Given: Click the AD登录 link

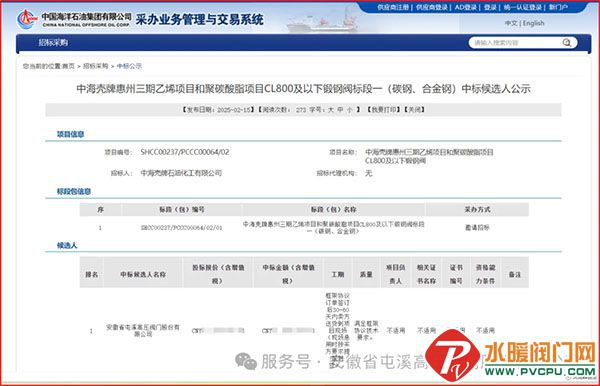Looking at the screenshot, I should (x=466, y=7).
